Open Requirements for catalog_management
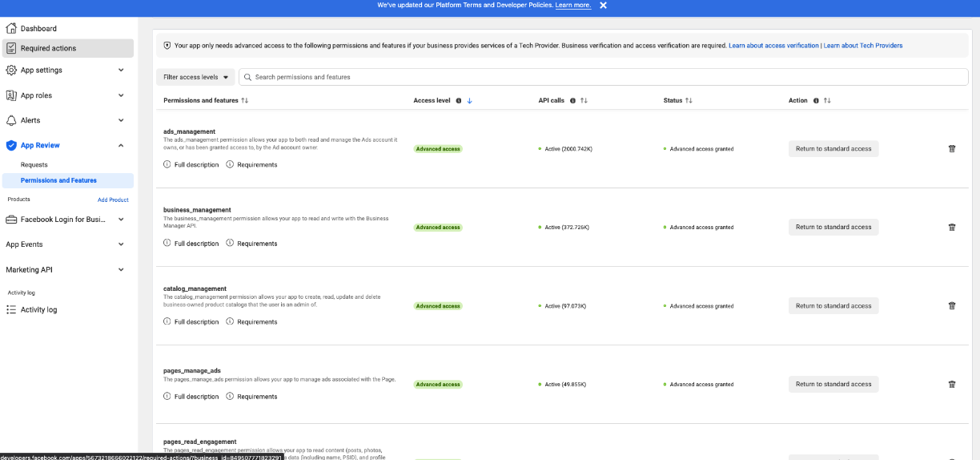This screenshot has width=980, height=460. tap(251, 322)
